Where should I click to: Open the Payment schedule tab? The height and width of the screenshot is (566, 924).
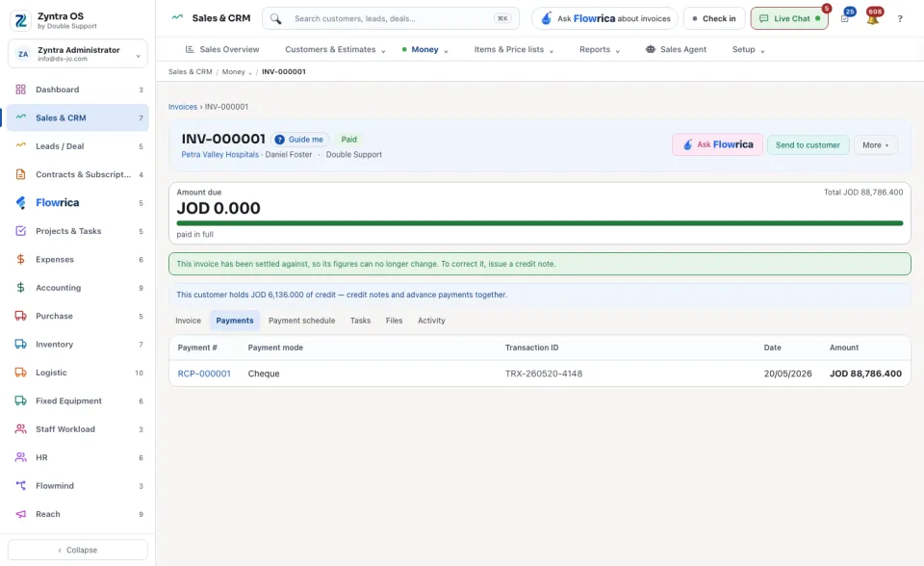click(x=301, y=321)
